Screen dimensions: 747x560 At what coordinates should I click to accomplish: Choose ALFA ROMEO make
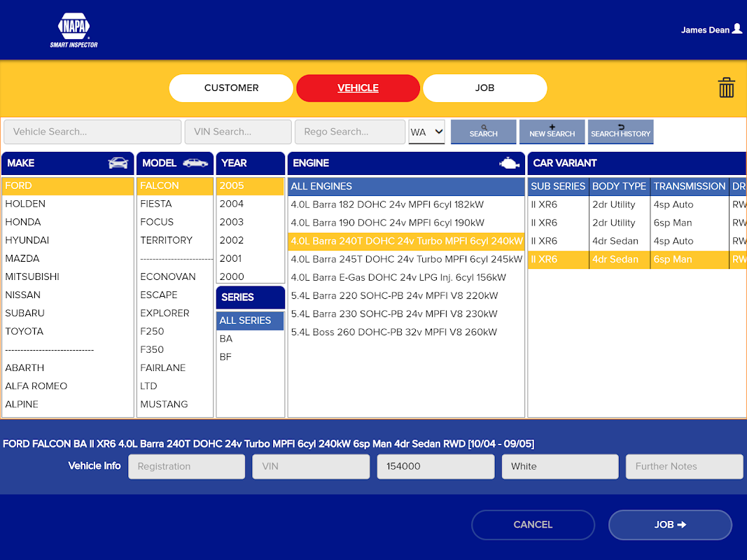[x=68, y=386]
